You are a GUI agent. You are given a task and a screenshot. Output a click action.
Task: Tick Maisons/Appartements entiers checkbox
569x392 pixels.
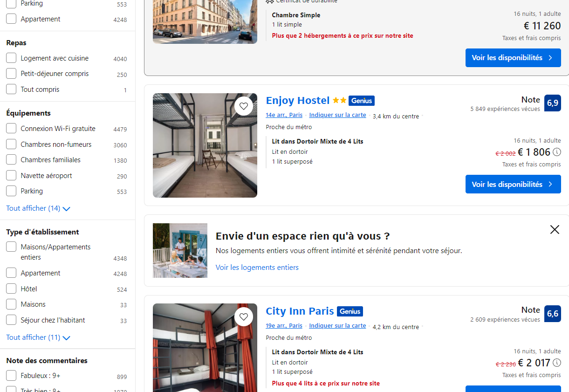11,247
